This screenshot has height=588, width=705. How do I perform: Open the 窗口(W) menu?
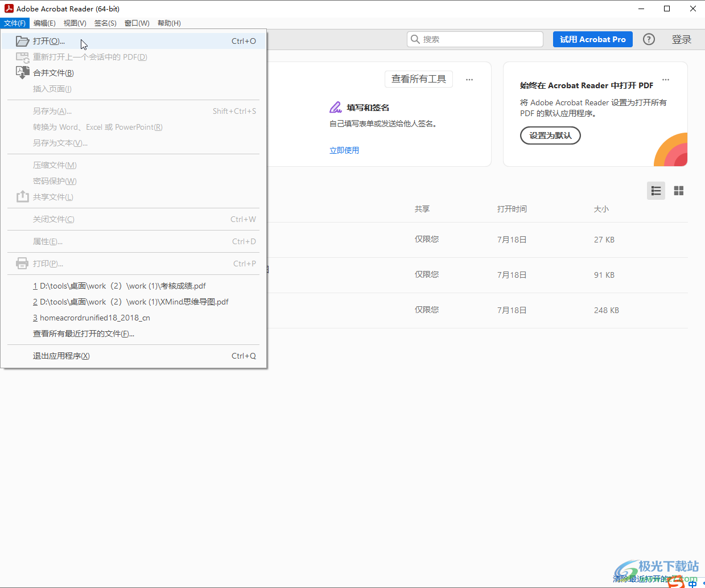pyautogui.click(x=137, y=23)
